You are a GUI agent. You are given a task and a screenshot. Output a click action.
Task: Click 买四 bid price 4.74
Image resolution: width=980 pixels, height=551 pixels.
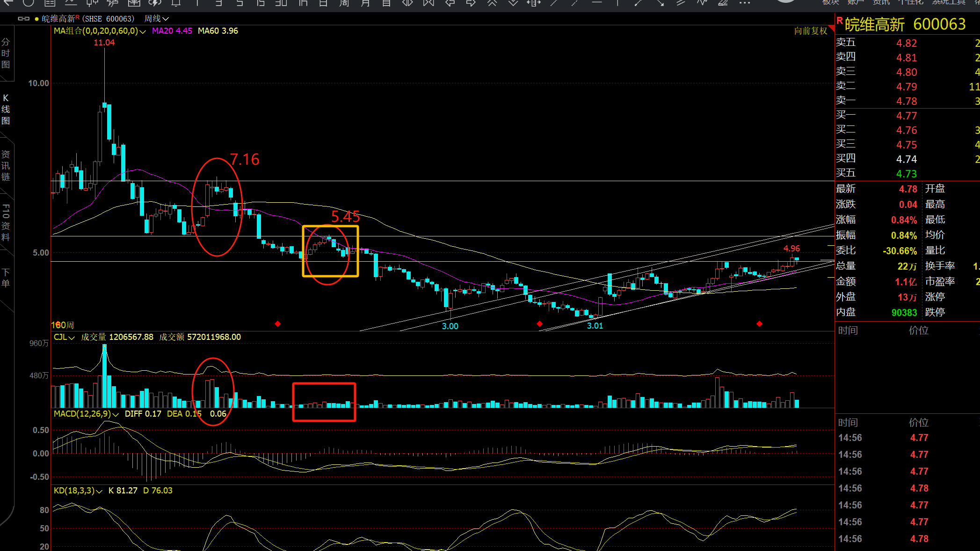tap(906, 159)
